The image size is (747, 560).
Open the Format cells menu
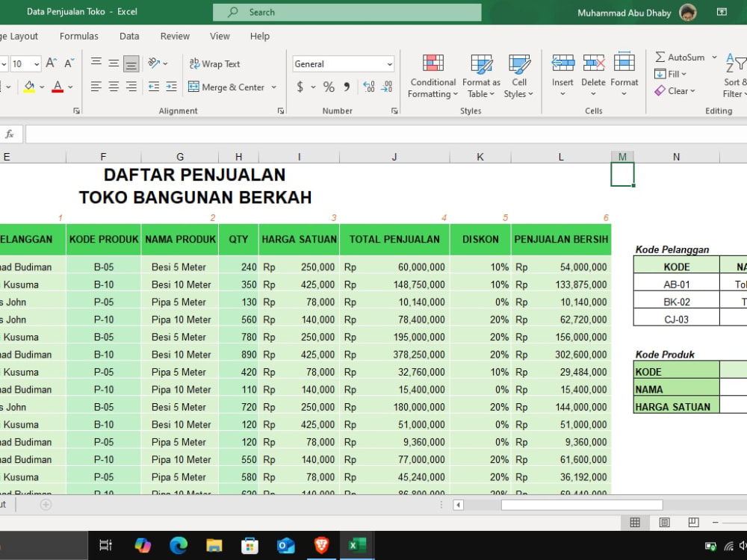pyautogui.click(x=624, y=75)
